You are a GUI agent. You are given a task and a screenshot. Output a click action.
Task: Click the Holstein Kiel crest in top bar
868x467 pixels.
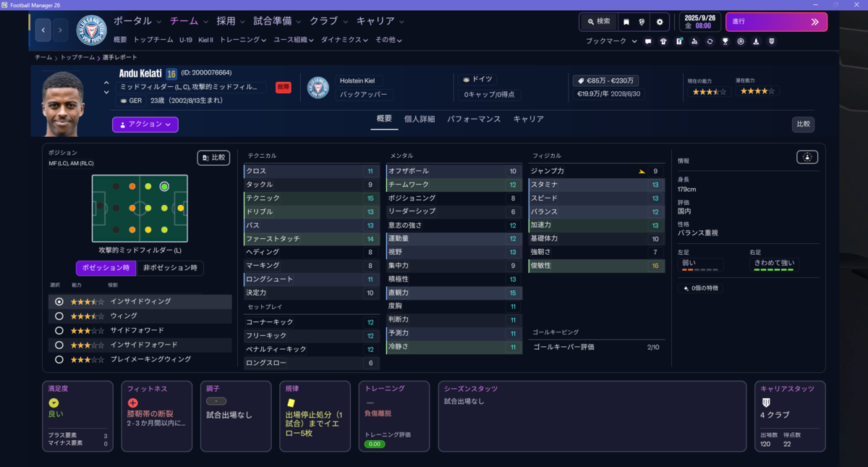(91, 30)
